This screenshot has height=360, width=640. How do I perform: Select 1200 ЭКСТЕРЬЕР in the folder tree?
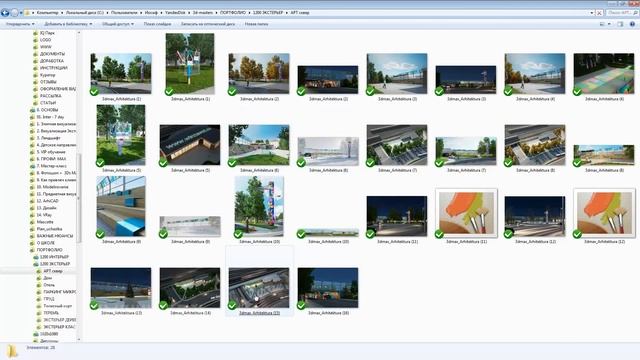tap(55, 264)
